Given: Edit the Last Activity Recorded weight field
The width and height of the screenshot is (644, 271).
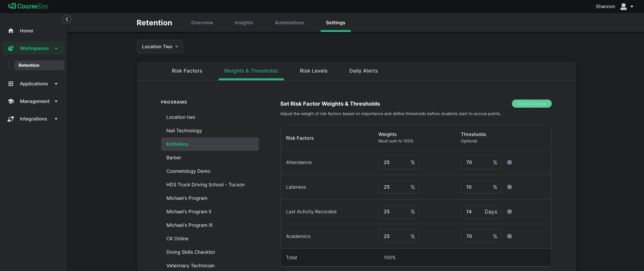Looking at the screenshot, I should [x=398, y=212].
